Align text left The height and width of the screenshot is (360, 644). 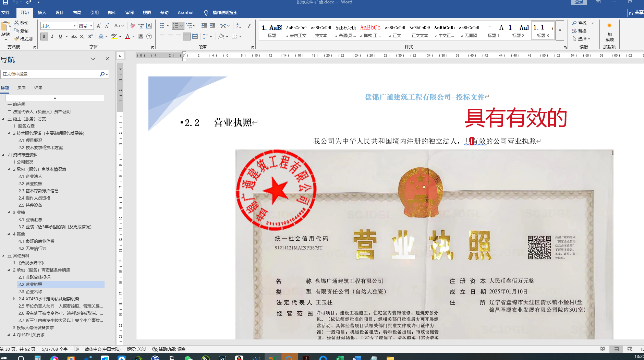[x=162, y=36]
